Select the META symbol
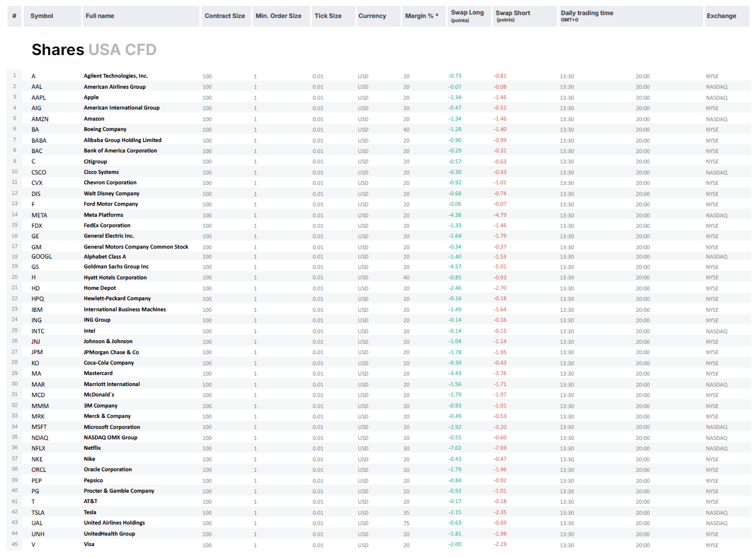The width and height of the screenshot is (756, 557). [x=39, y=216]
